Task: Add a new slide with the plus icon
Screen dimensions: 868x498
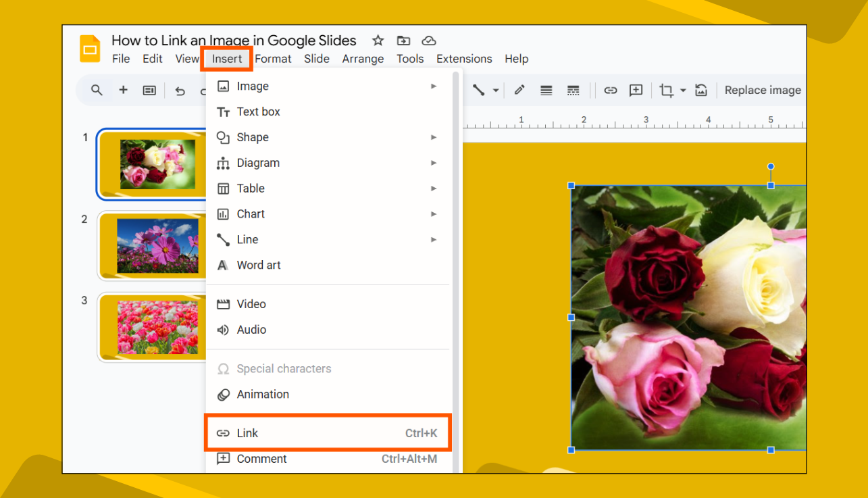Action: pyautogui.click(x=123, y=90)
